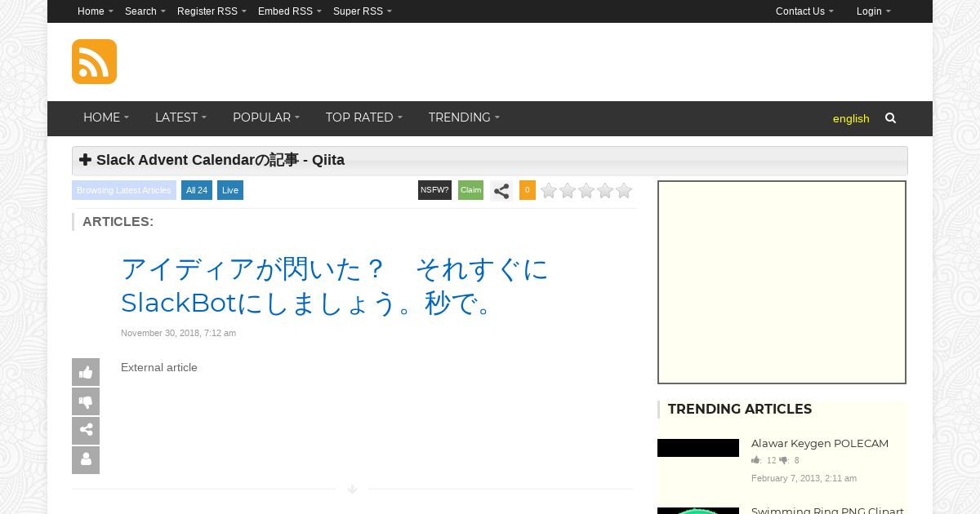Rate the channel one star
The image size is (980, 514).
549,191
